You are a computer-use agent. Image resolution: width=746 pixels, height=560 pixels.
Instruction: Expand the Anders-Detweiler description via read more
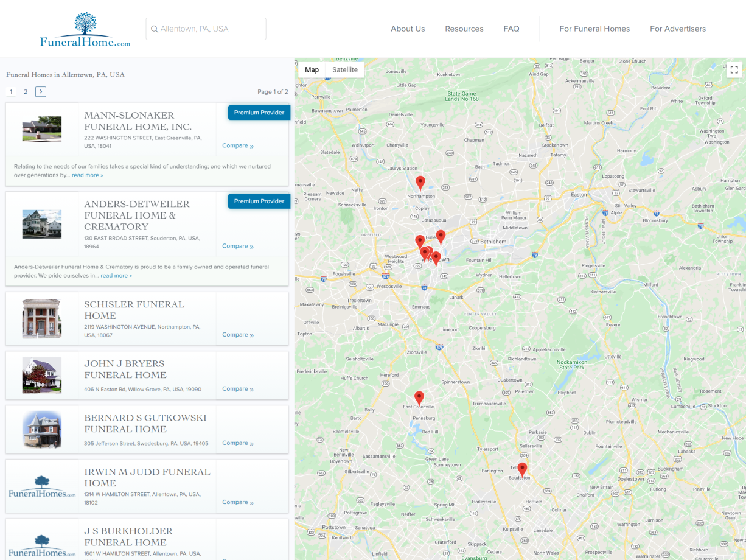point(116,275)
